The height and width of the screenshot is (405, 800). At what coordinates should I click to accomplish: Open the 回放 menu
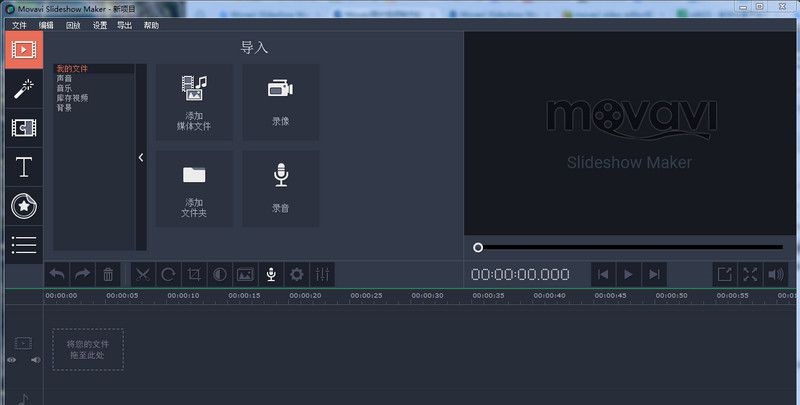(x=73, y=25)
